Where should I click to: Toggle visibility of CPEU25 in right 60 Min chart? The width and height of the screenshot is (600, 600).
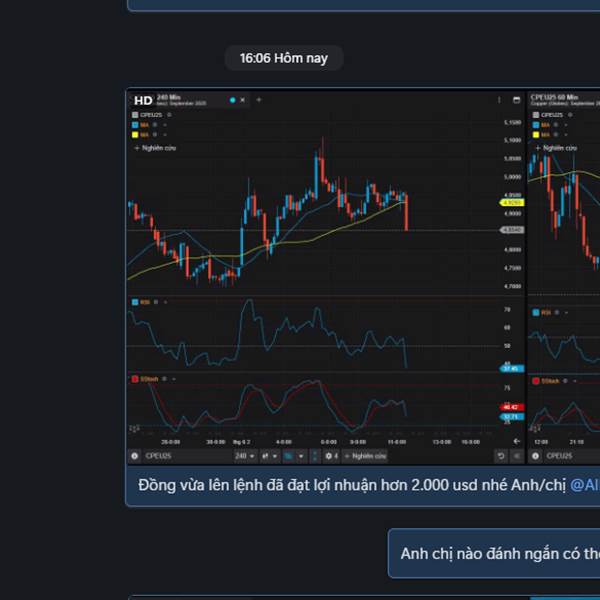570,115
